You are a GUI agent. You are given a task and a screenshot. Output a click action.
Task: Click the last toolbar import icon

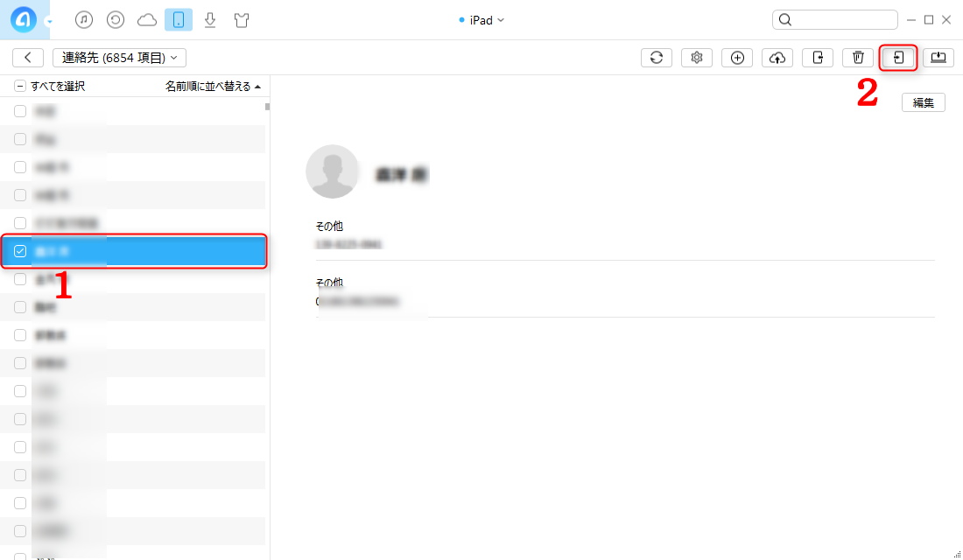[x=938, y=57]
